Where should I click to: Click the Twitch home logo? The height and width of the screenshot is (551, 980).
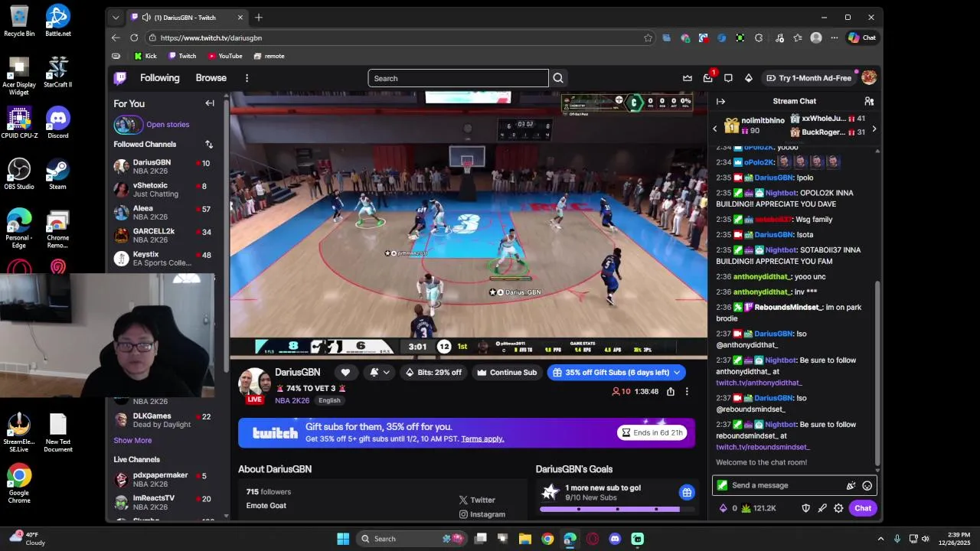coord(120,78)
